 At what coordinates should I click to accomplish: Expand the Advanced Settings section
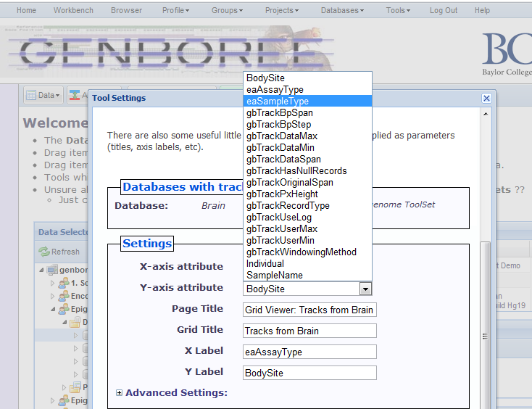(x=120, y=393)
